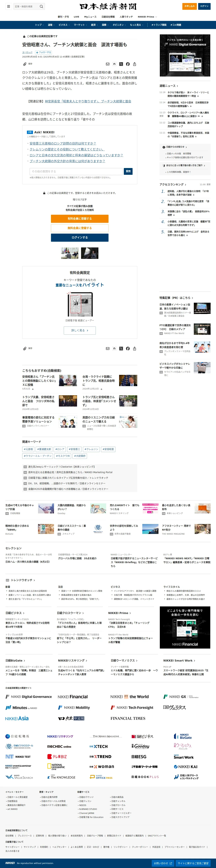Open the 日経転職版 logo
Viewport: 216px width, 868px height.
coord(17,736)
